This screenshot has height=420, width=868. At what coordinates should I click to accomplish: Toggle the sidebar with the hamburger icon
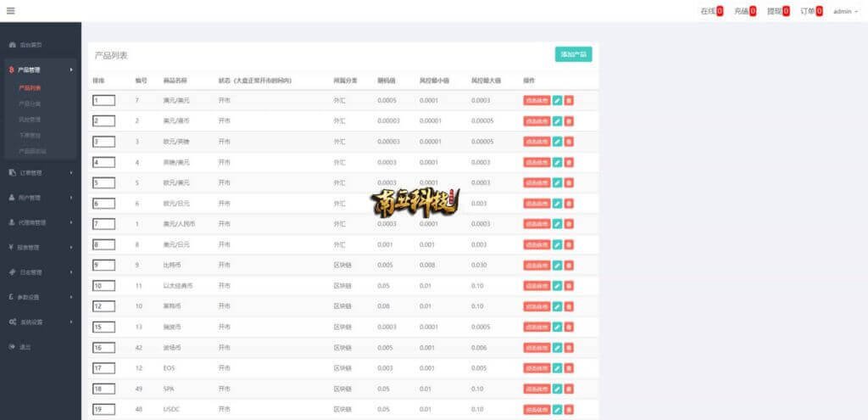pos(10,11)
